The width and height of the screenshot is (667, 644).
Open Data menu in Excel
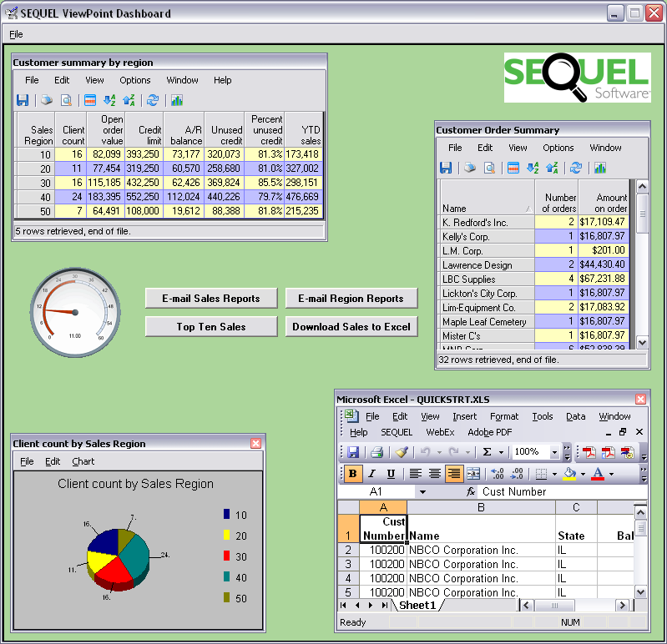pyautogui.click(x=575, y=416)
